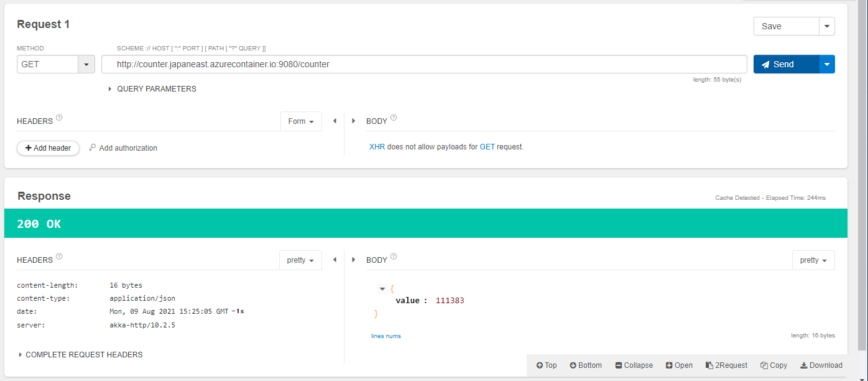Click the Send request button
This screenshot has width=868, height=381.
(x=786, y=64)
